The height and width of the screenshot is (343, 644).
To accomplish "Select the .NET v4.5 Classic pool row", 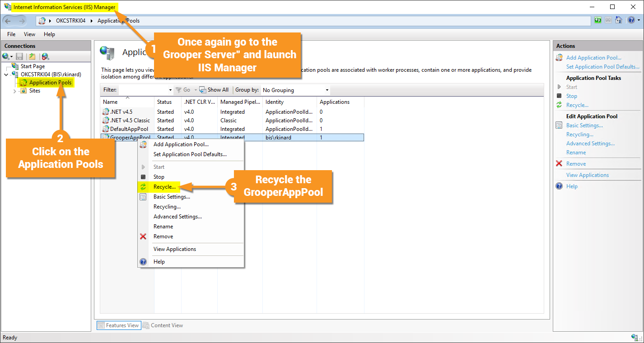I will (232, 121).
